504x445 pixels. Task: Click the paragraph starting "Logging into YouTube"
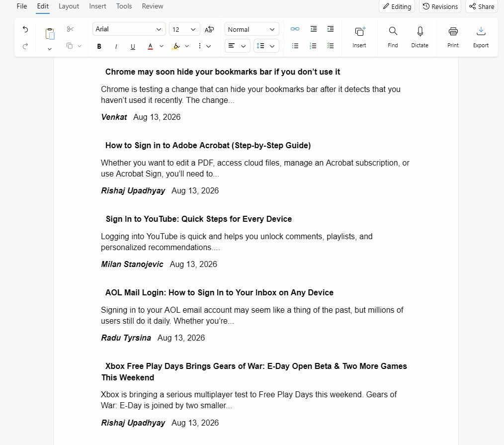click(237, 242)
